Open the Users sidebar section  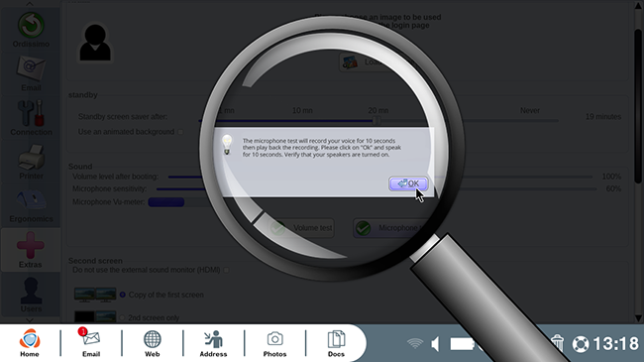tap(31, 295)
